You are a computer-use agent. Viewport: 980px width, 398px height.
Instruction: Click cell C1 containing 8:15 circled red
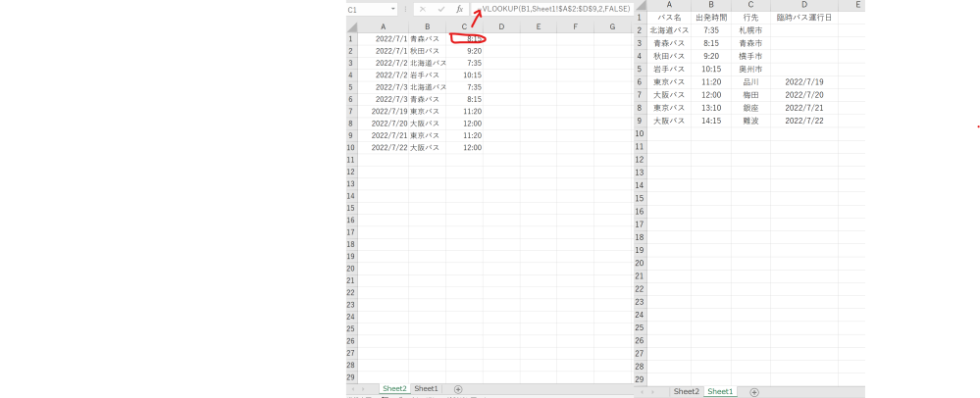point(465,38)
